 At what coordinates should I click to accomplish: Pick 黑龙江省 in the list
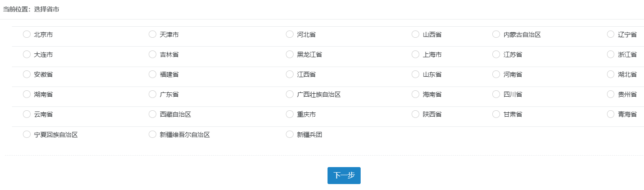point(290,54)
